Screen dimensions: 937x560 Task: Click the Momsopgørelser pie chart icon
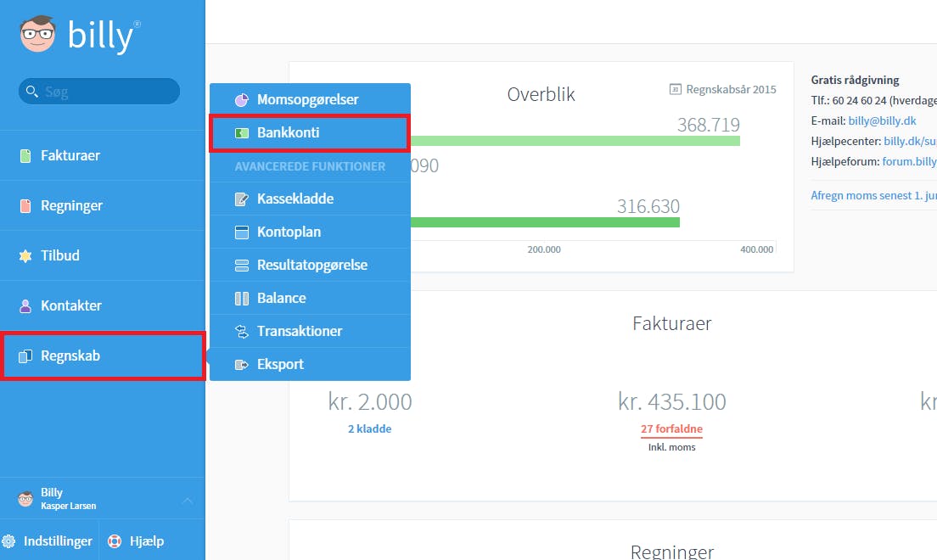click(241, 100)
